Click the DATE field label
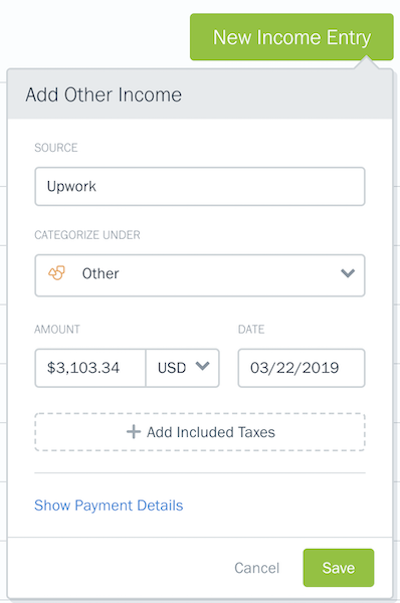400x603 pixels. [x=251, y=329]
